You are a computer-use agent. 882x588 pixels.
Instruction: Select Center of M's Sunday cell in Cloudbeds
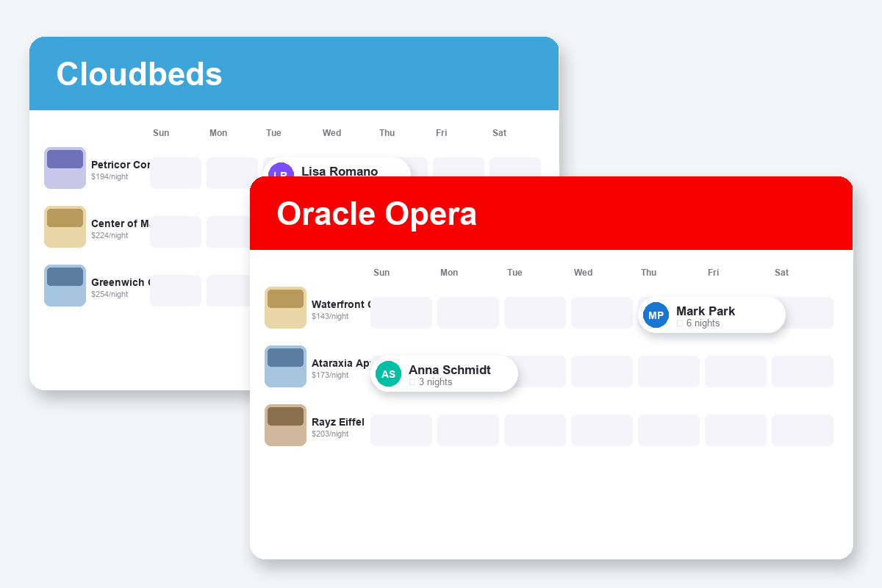(x=176, y=232)
